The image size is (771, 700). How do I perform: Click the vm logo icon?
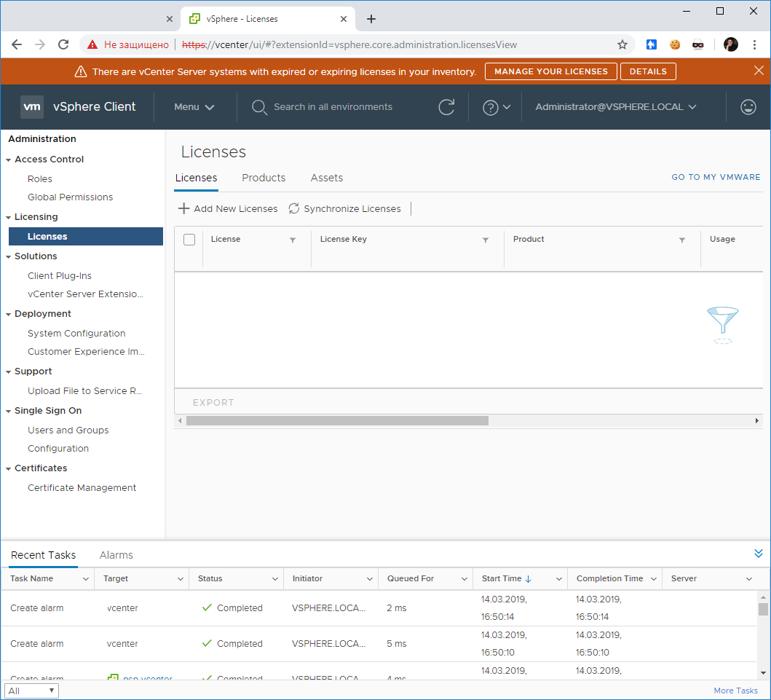(x=32, y=107)
